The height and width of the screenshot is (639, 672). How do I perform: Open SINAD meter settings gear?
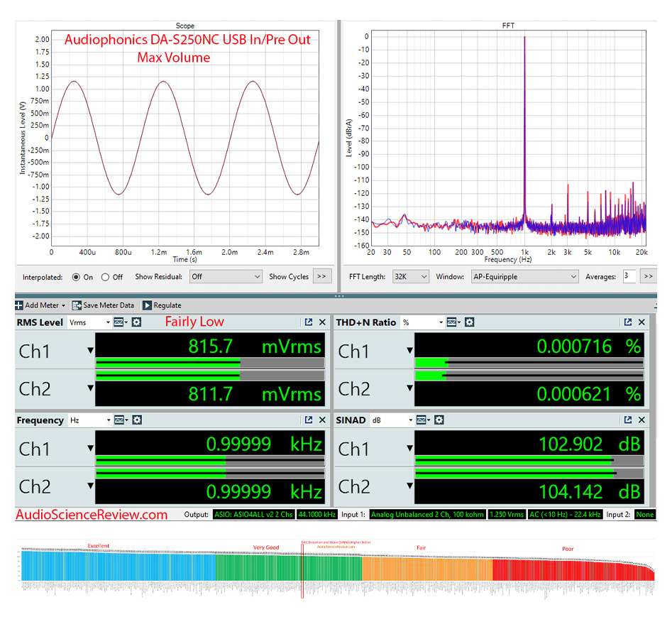[x=441, y=419]
